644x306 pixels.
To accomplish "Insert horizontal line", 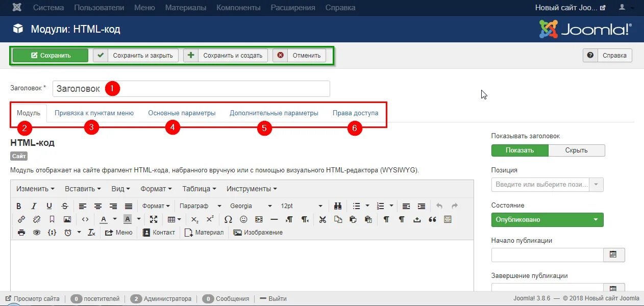I will (x=274, y=219).
